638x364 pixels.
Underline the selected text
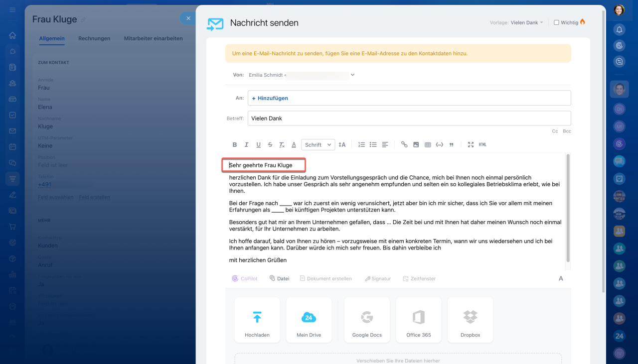[258, 145]
